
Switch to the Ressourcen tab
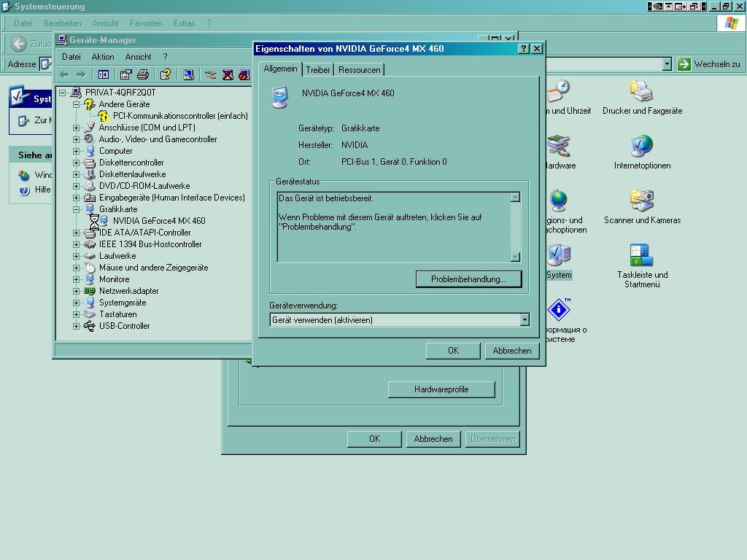(359, 70)
